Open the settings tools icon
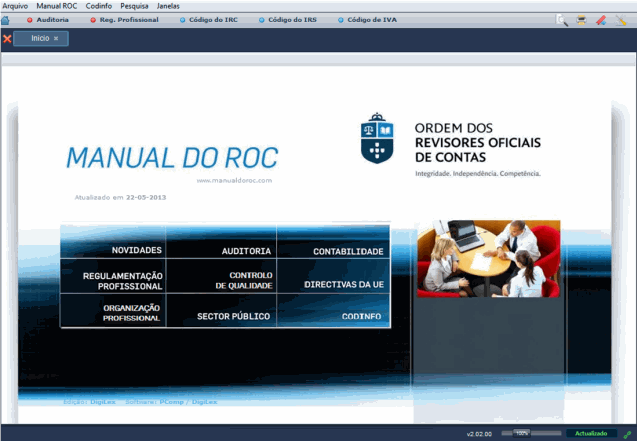 point(621,20)
